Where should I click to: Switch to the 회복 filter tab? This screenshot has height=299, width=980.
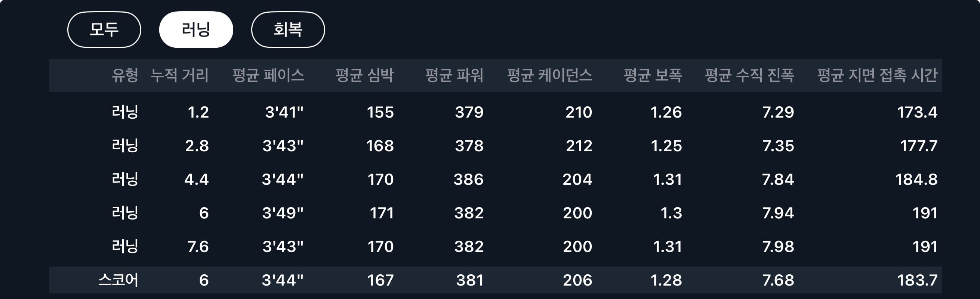coord(288,29)
